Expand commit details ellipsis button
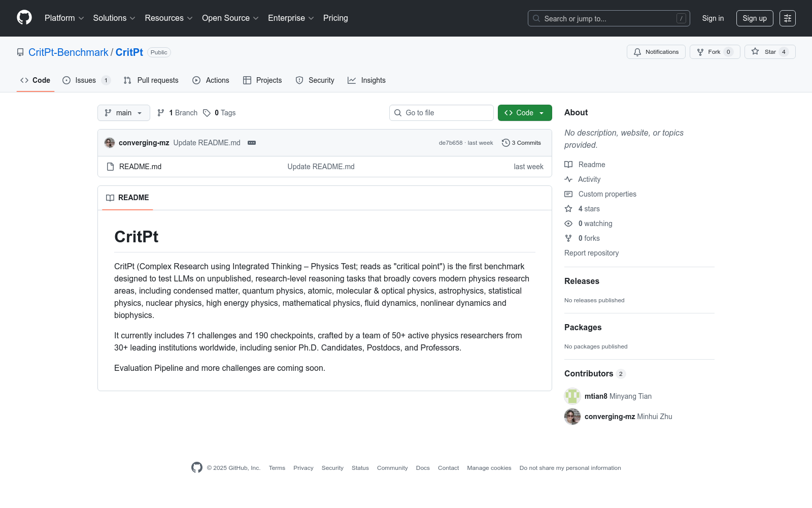The width and height of the screenshot is (812, 508). (252, 143)
